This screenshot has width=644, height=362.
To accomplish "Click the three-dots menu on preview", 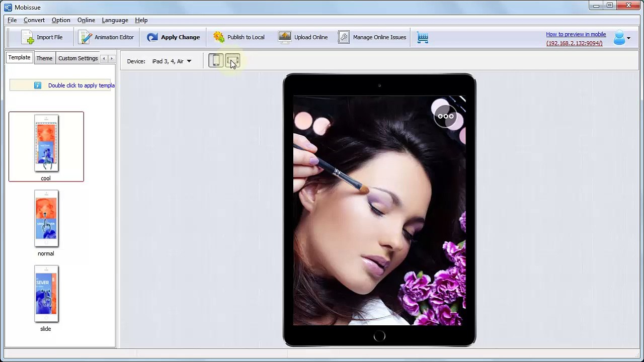I will click(x=445, y=116).
